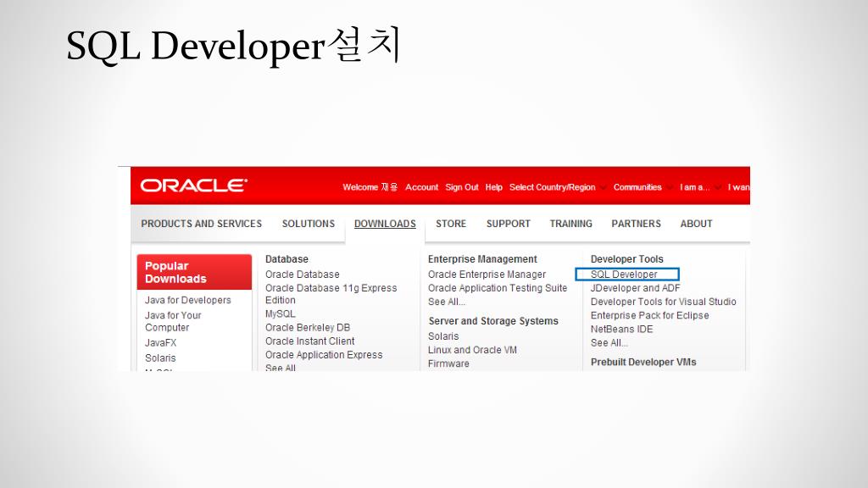868x488 pixels.
Task: Click Java for Developers link
Action: pos(187,300)
